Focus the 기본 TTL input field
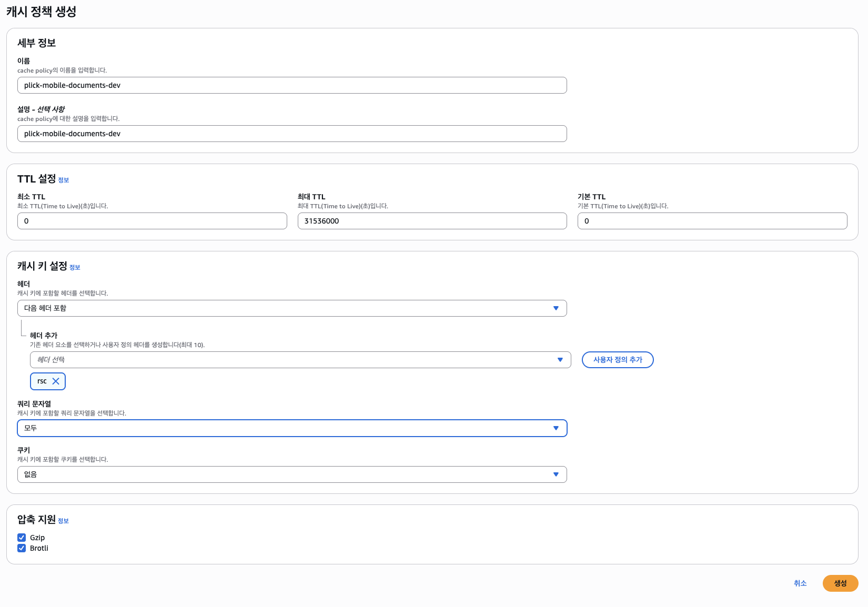 pos(712,221)
